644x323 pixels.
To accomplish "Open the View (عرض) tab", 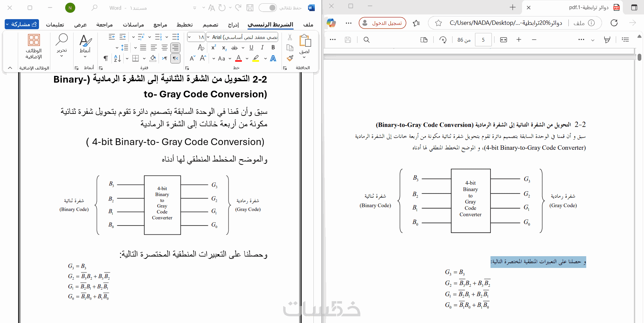I will 81,25.
